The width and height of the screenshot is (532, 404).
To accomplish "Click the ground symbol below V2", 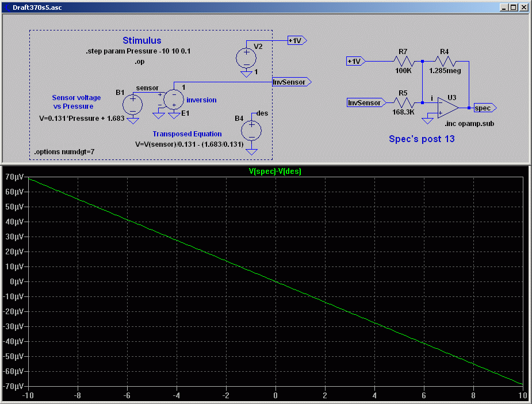I will click(246, 74).
